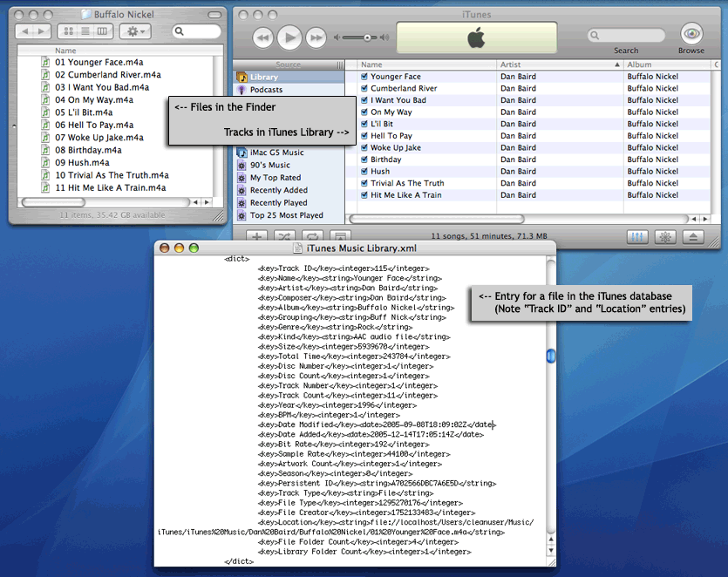
Task: Uncheck the On My Way track checkbox
Action: point(364,112)
